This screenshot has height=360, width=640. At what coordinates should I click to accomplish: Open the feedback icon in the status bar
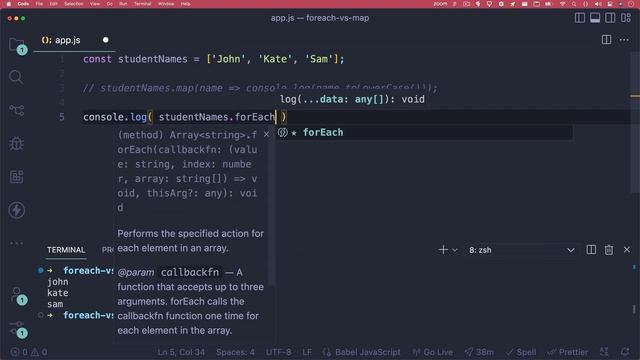[x=604, y=352]
